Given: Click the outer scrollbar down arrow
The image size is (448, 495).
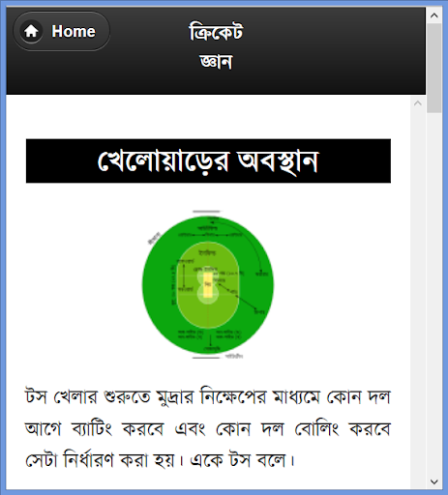Looking at the screenshot, I should pos(434,482).
